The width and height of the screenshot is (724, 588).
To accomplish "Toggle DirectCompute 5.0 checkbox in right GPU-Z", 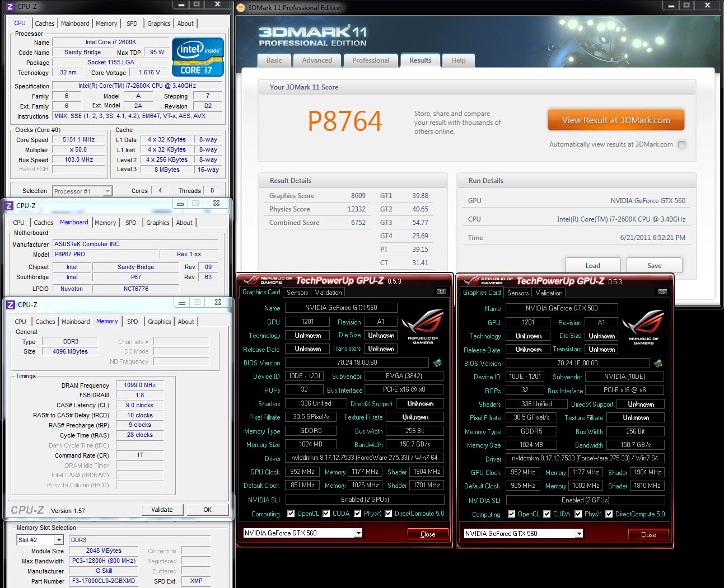I will [609, 514].
